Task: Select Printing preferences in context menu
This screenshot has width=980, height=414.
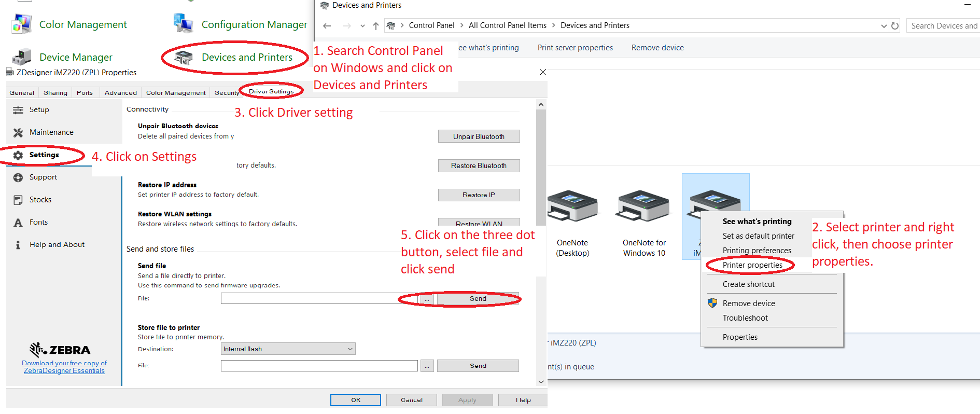Action: pos(757,251)
